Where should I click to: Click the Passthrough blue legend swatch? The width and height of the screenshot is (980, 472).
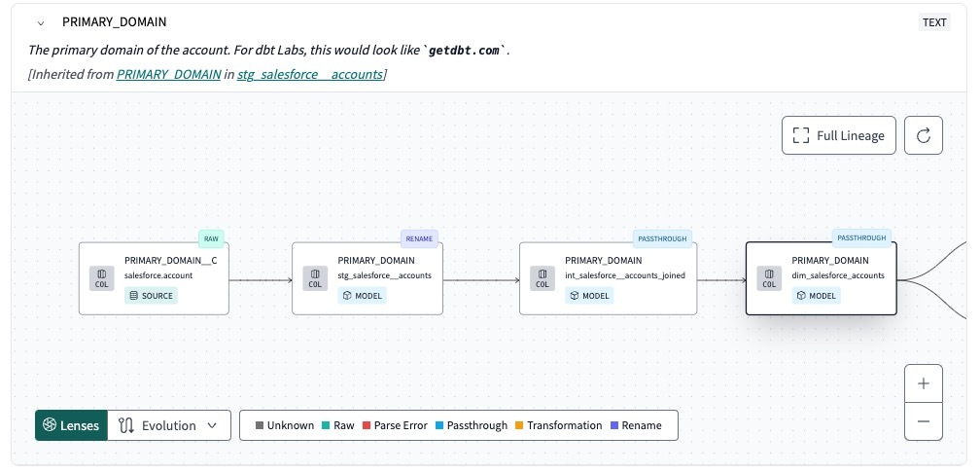pyautogui.click(x=440, y=425)
